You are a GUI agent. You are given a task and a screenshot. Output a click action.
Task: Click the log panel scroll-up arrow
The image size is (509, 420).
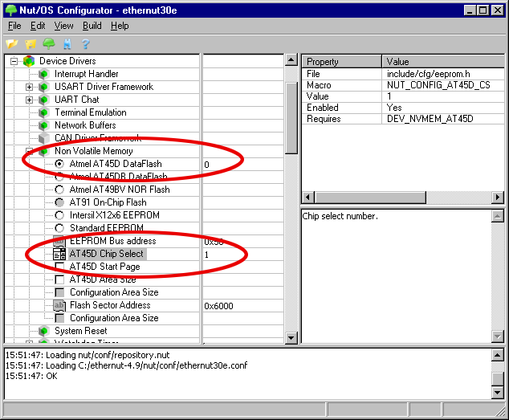[x=497, y=356]
